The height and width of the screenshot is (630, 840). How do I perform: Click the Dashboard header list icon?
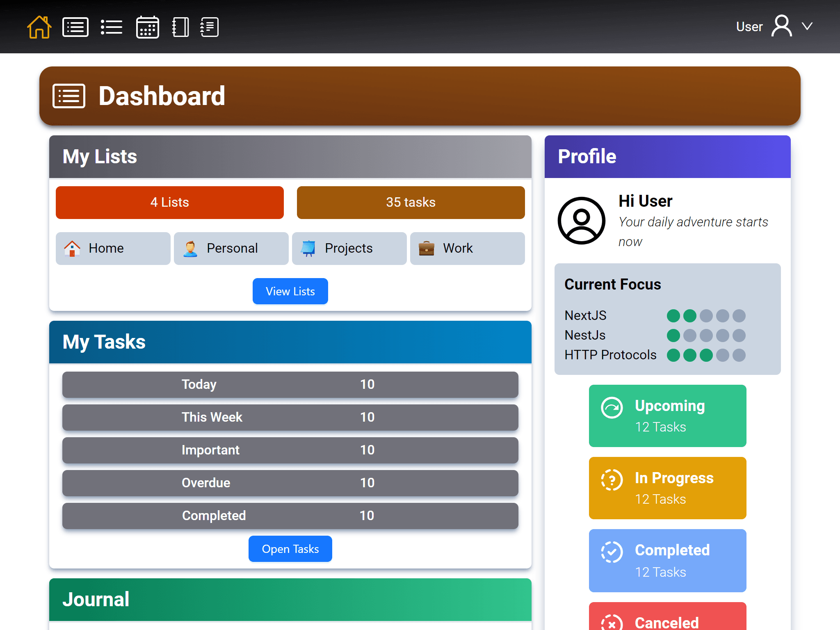click(69, 96)
